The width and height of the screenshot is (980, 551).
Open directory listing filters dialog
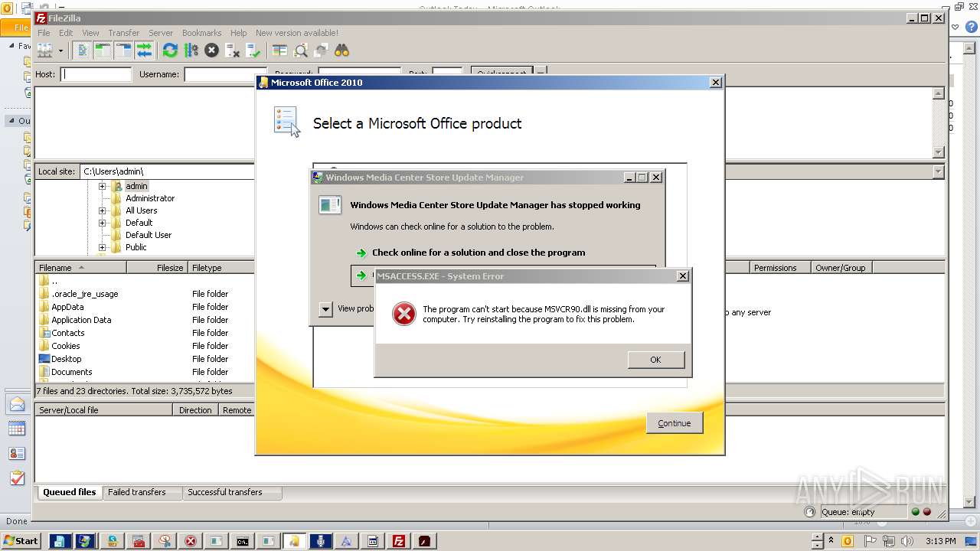tap(279, 51)
